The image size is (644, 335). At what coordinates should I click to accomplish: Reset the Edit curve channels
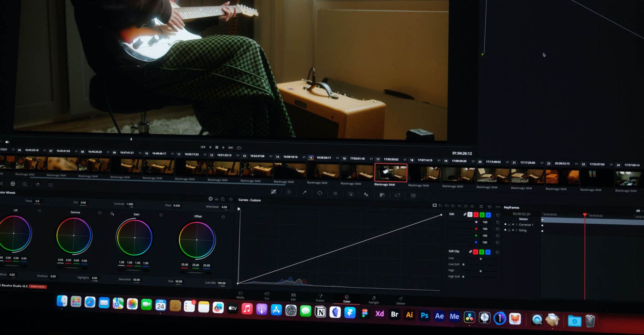tap(497, 215)
